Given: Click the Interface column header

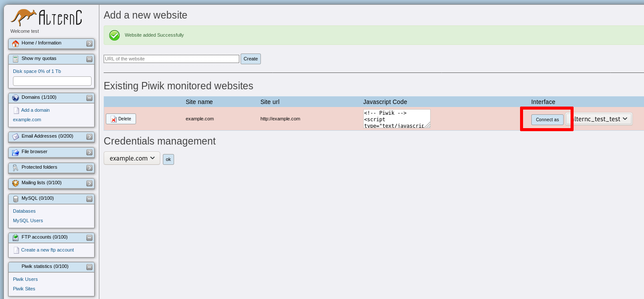Looking at the screenshot, I should [x=543, y=102].
